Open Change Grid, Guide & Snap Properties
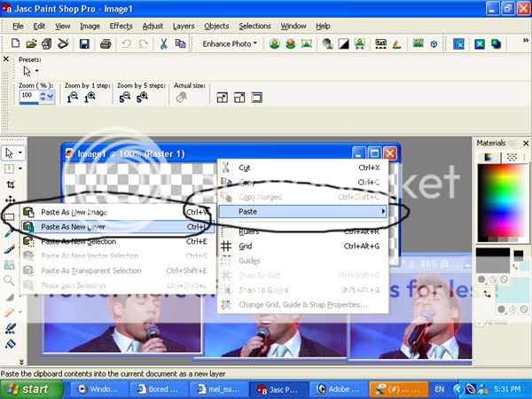 (302, 305)
